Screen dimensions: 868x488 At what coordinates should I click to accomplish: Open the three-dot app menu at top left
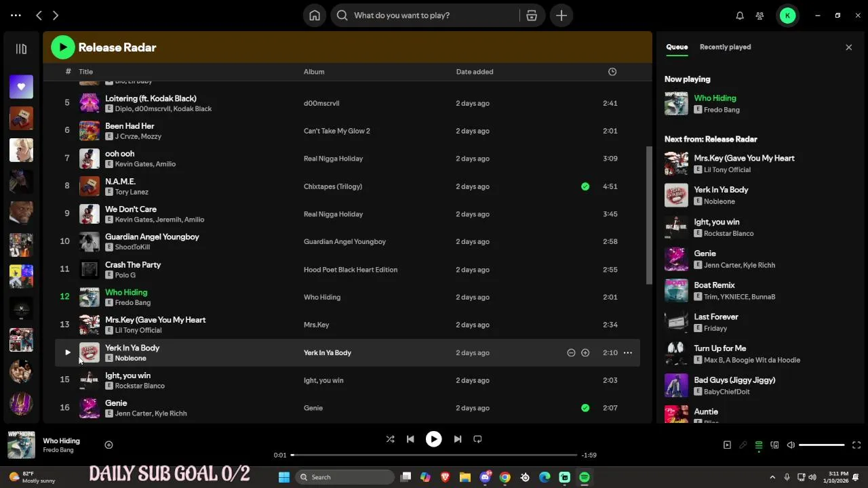16,15
